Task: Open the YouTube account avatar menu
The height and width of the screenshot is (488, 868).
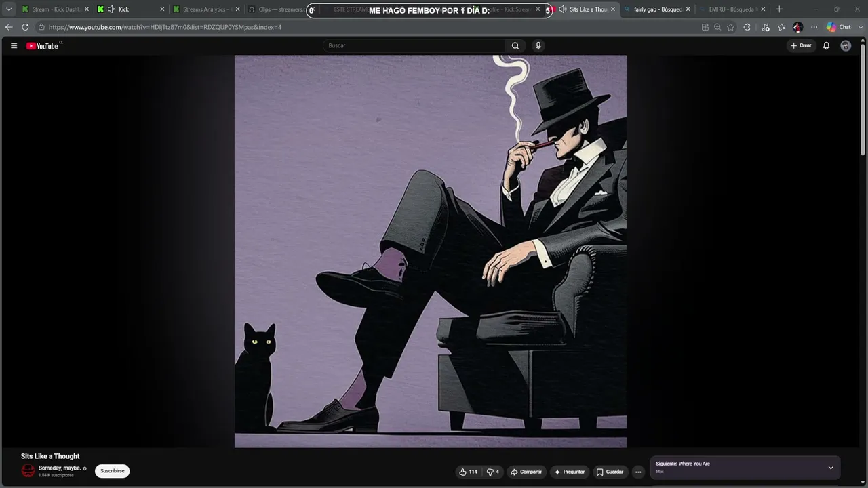Action: tap(846, 45)
